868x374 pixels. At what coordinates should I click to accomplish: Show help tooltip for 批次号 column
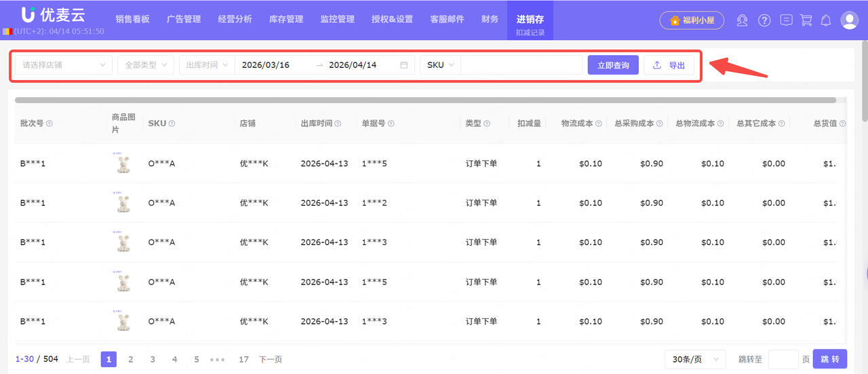click(x=50, y=124)
